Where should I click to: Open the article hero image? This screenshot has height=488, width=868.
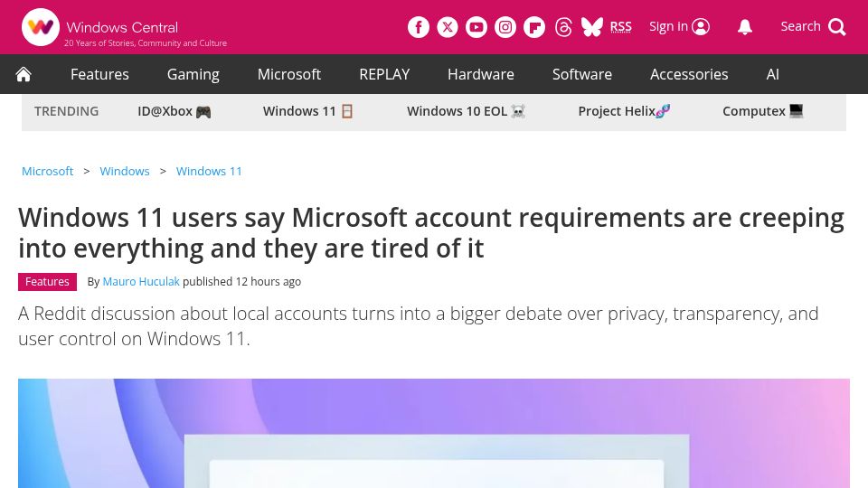pyautogui.click(x=433, y=433)
